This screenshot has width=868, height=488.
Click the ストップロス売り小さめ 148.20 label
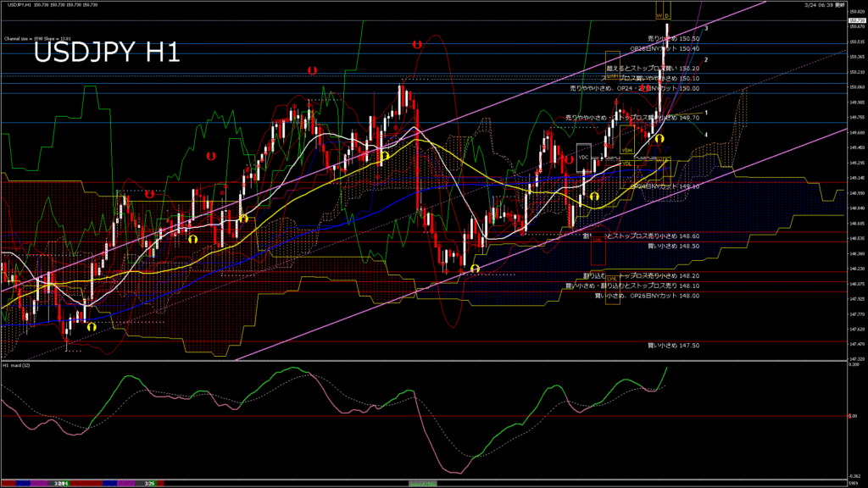[641, 276]
